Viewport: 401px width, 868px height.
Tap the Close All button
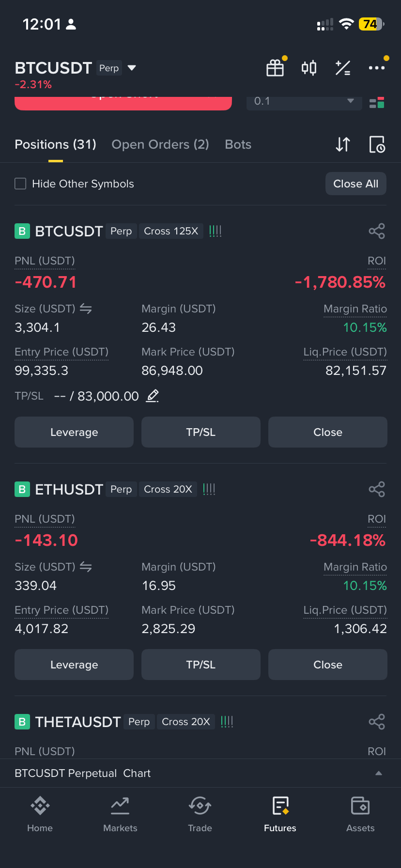(x=356, y=184)
